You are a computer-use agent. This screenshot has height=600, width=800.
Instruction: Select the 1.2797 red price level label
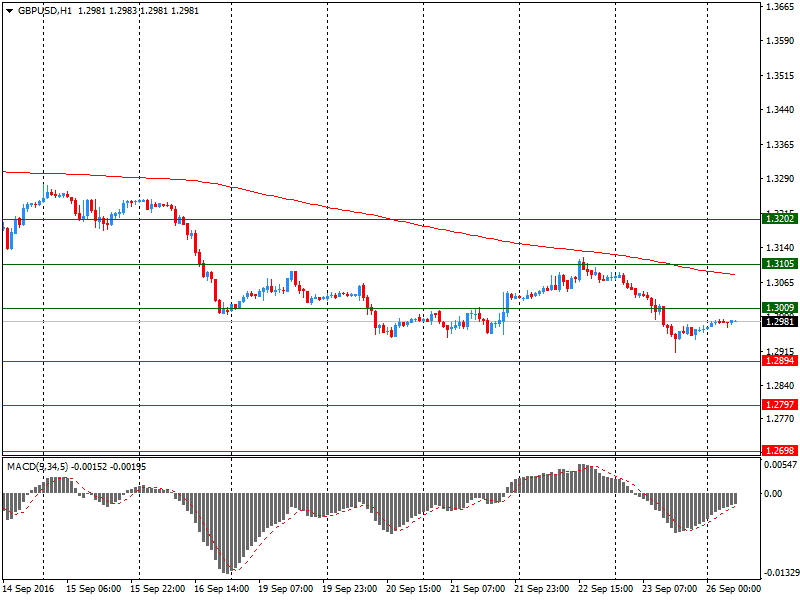[780, 405]
